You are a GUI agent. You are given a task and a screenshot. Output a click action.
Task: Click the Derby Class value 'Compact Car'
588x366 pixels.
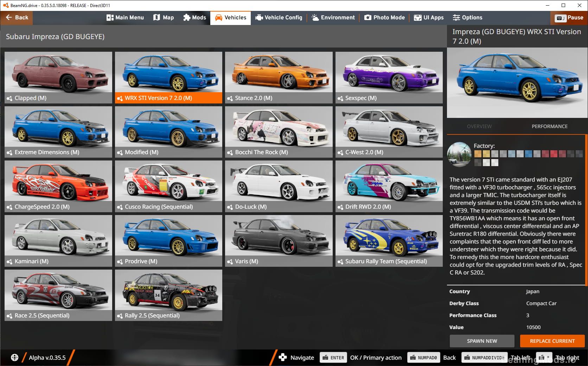pos(541,303)
